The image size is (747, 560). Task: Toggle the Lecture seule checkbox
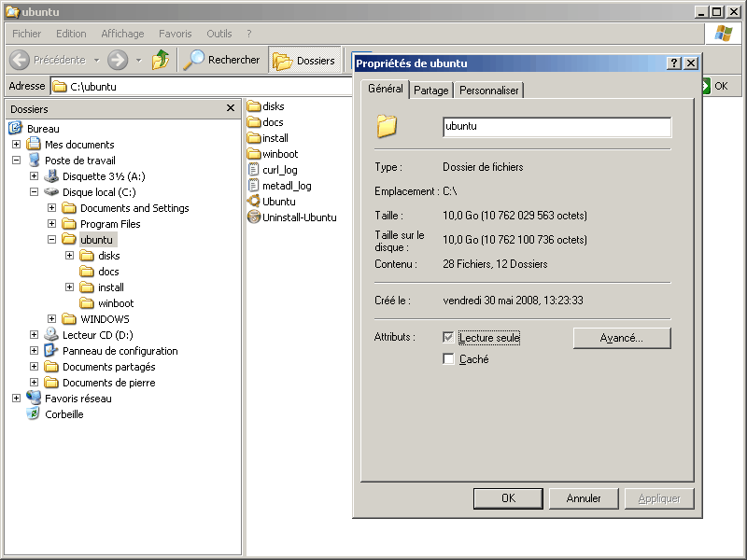pos(448,338)
